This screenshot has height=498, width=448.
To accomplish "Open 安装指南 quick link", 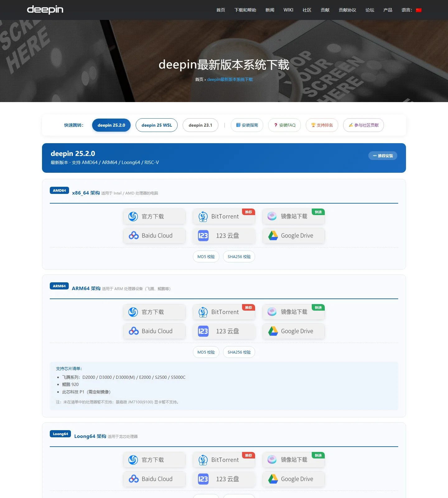I will point(247,125).
